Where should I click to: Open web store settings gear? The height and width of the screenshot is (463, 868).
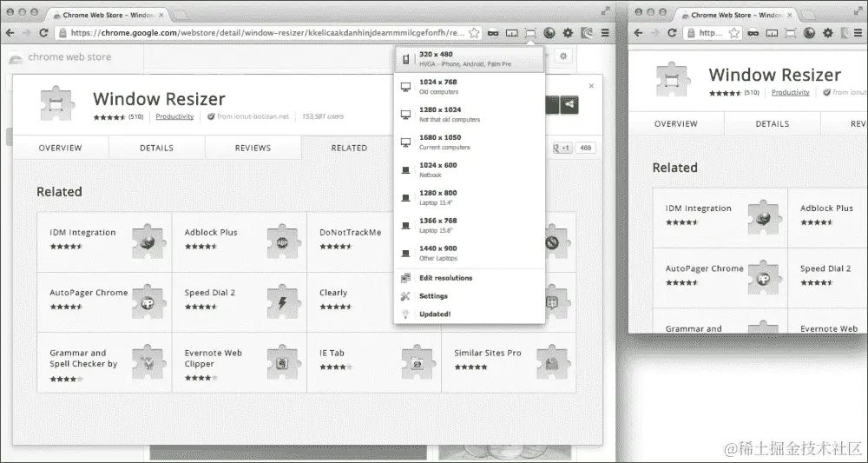click(563, 56)
